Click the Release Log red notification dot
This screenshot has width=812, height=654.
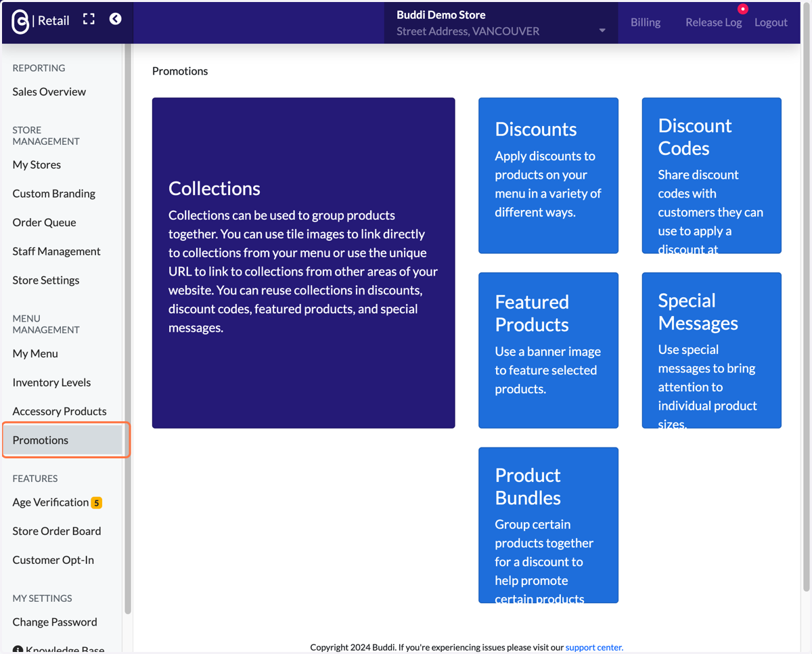click(x=743, y=9)
